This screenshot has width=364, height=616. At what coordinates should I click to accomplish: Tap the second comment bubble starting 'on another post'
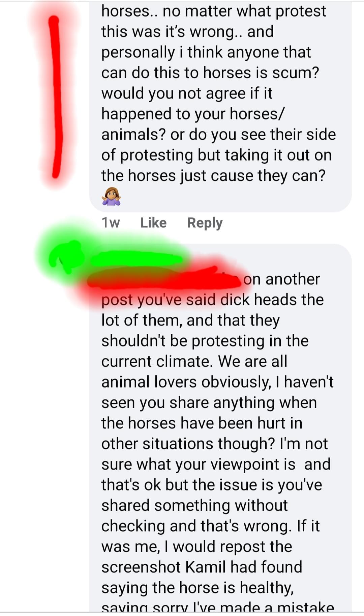point(220,428)
